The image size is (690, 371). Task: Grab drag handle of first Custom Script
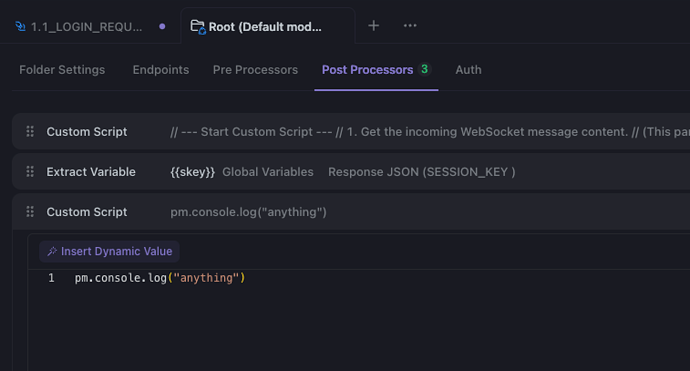click(30, 131)
